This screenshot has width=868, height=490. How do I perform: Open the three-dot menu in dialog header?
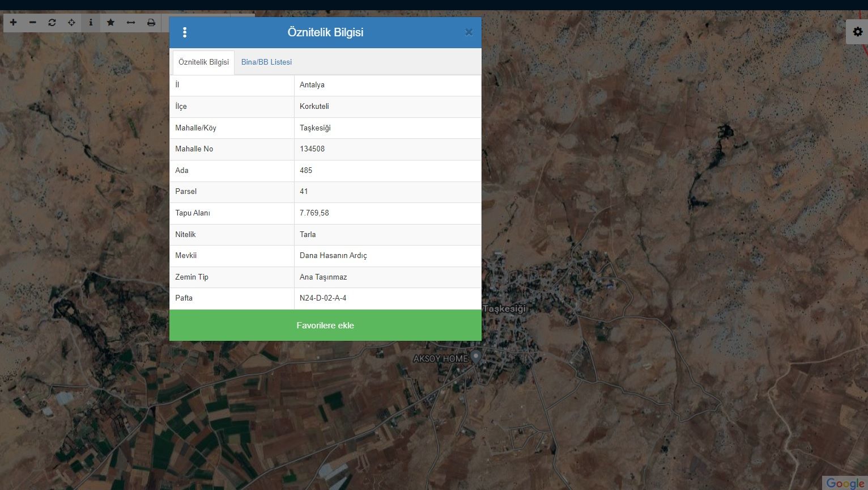tap(185, 33)
